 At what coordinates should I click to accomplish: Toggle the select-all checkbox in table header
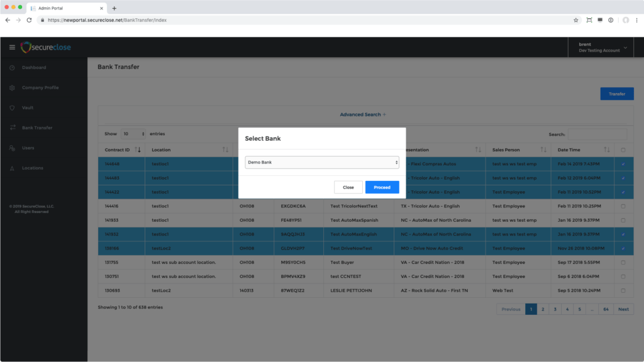click(x=623, y=150)
